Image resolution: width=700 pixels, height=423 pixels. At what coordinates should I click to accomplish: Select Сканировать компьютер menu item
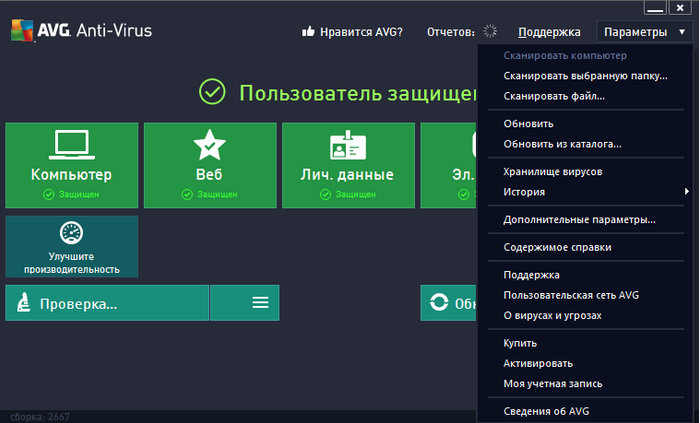[x=565, y=56]
